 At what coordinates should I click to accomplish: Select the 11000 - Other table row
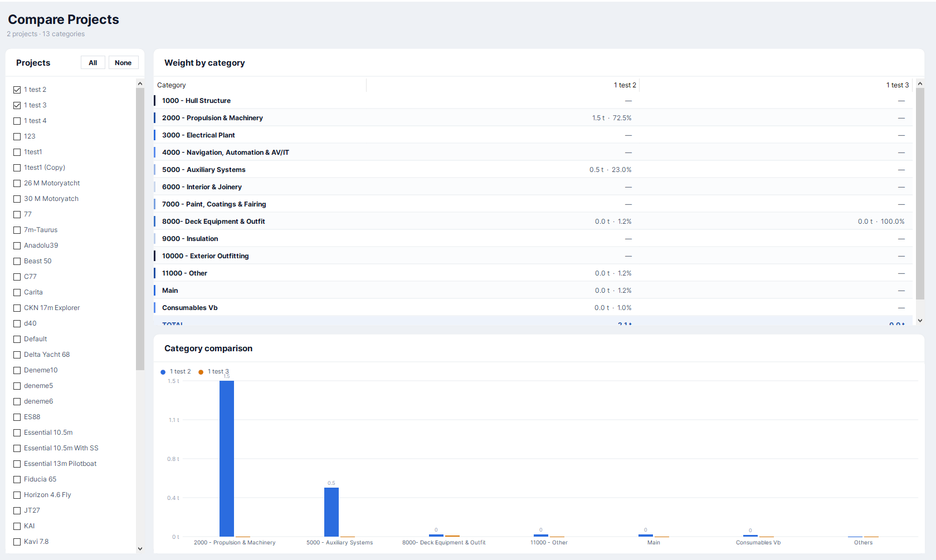click(533, 273)
